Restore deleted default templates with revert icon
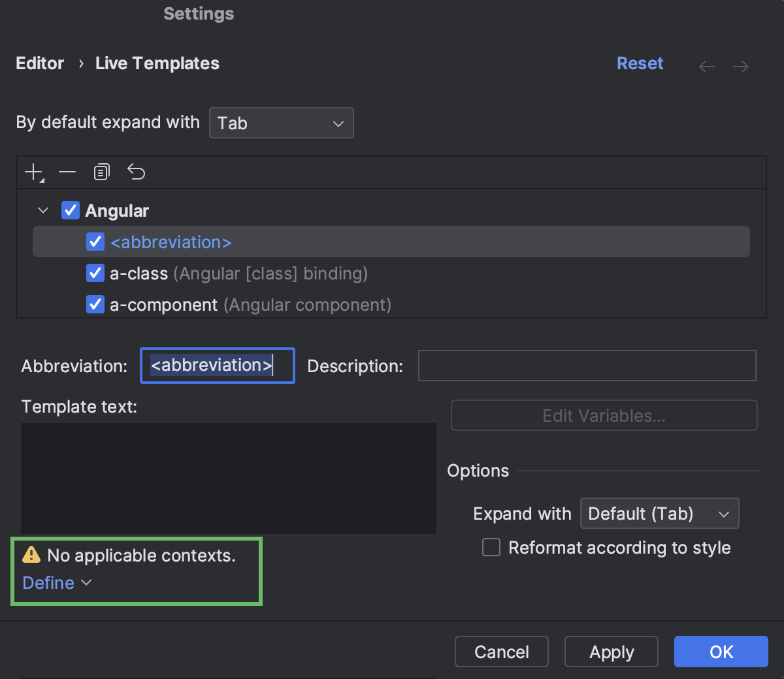The height and width of the screenshot is (679, 784). click(136, 172)
